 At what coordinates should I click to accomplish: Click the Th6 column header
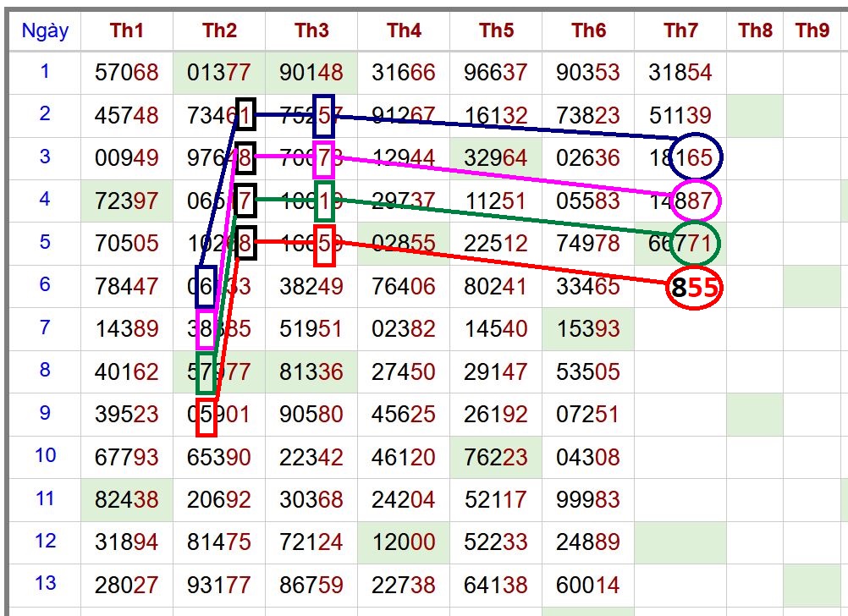pyautogui.click(x=588, y=30)
